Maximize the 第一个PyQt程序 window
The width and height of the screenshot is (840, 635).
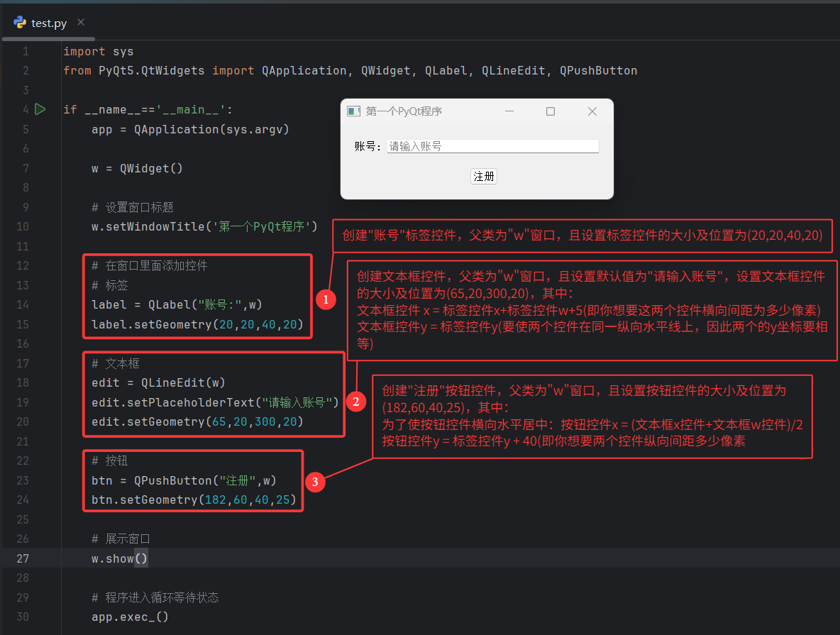point(550,111)
